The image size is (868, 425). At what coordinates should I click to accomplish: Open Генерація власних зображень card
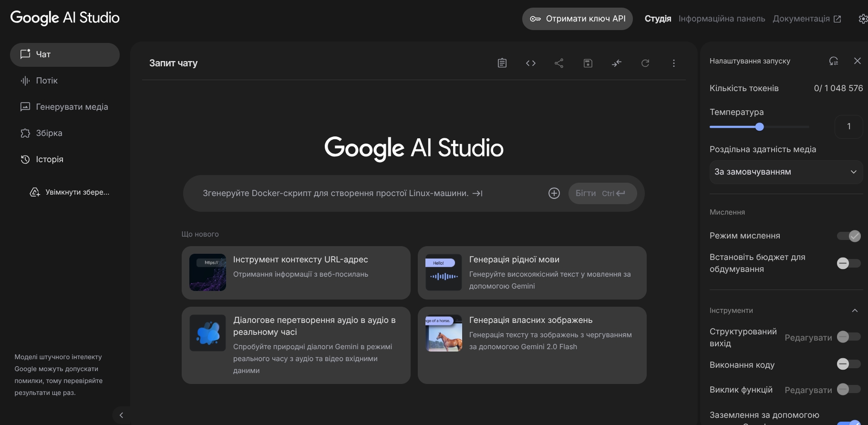532,345
